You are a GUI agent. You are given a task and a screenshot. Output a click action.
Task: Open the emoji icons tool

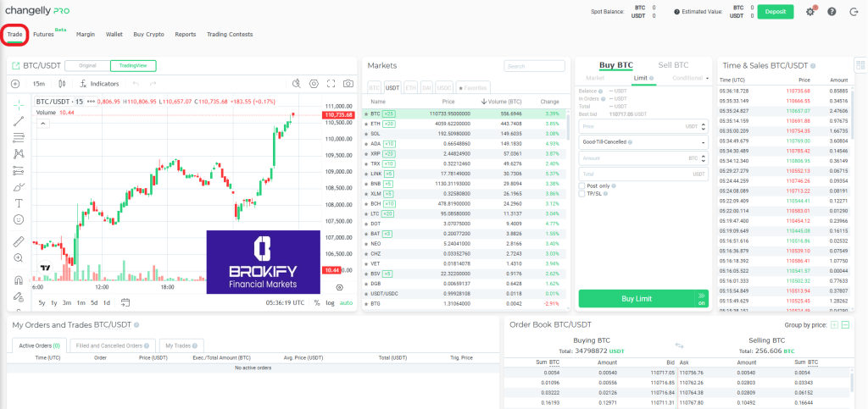tap(19, 219)
